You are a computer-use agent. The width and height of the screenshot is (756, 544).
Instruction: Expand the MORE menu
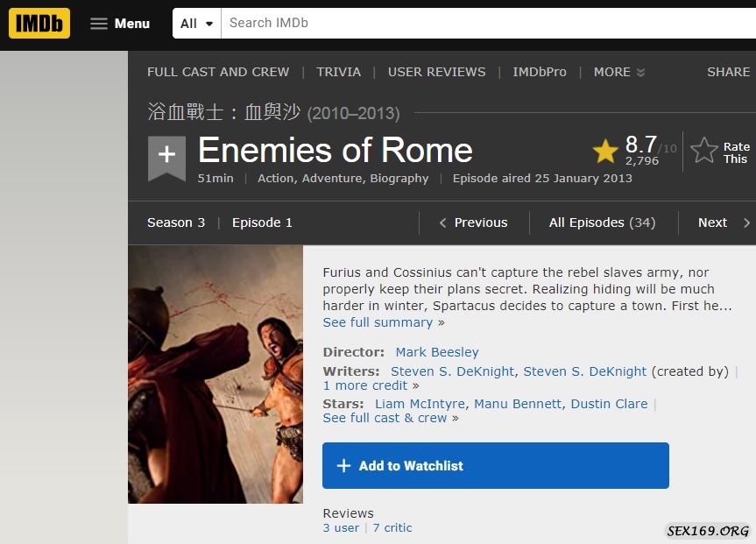(x=618, y=72)
